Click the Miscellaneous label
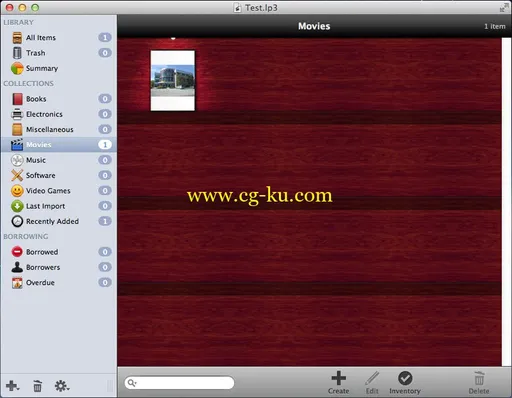 click(50, 130)
